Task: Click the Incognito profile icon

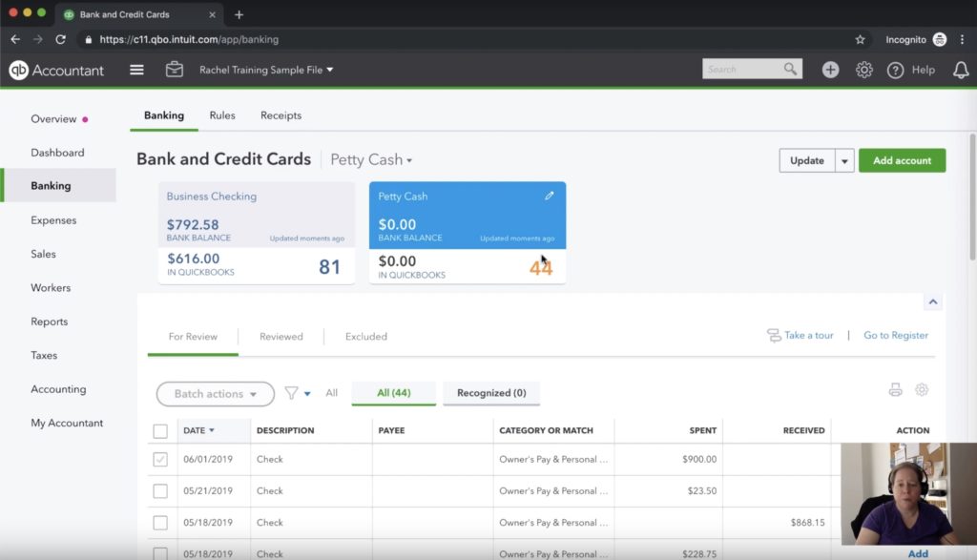Action: point(939,39)
